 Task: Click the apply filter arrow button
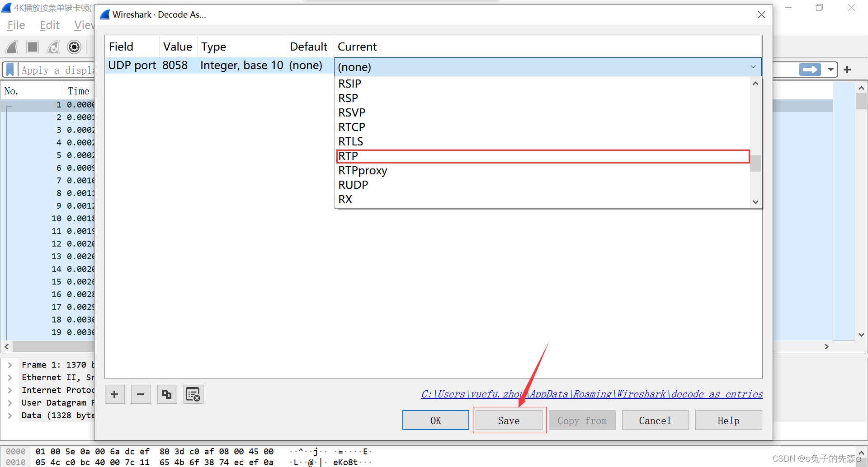(x=810, y=70)
